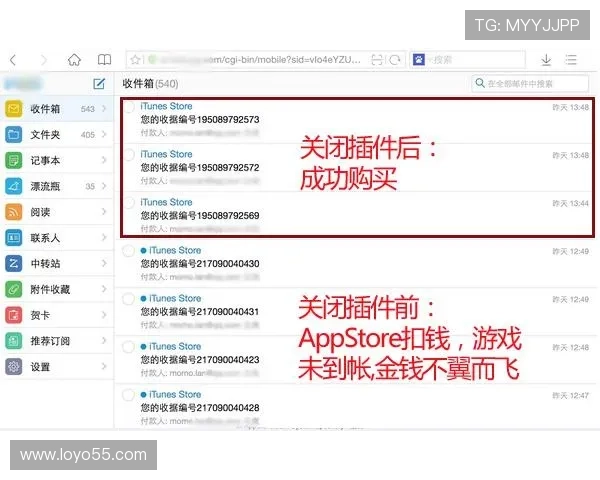Click the 中转站 sidebar label
Viewport: 600px width, 480px height.
(x=45, y=264)
